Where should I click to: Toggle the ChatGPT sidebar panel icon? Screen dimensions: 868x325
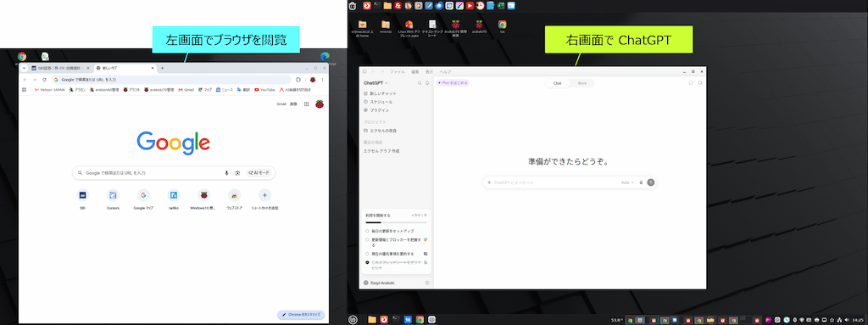[364, 71]
